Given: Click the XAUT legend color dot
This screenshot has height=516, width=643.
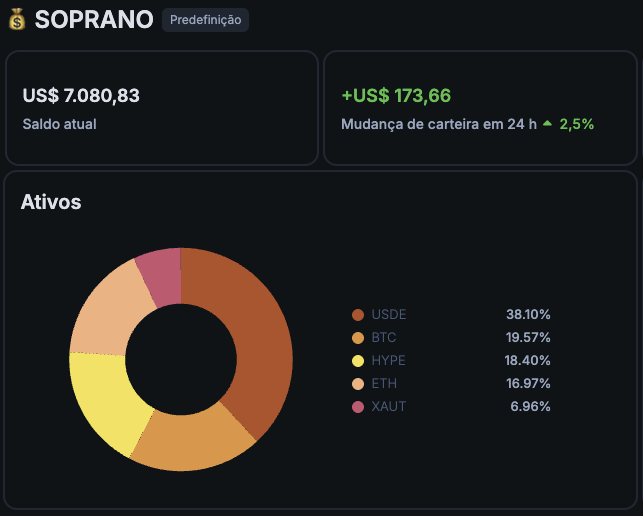Looking at the screenshot, I should click(358, 406).
